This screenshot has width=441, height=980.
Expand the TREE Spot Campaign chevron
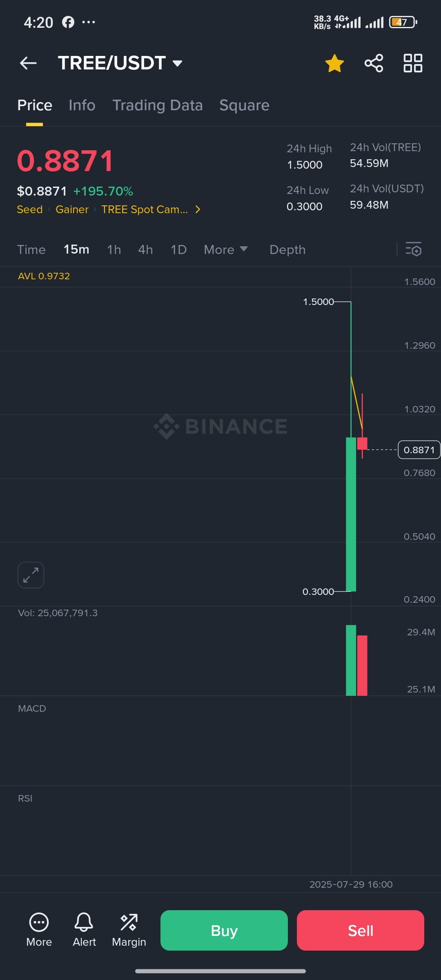(198, 209)
